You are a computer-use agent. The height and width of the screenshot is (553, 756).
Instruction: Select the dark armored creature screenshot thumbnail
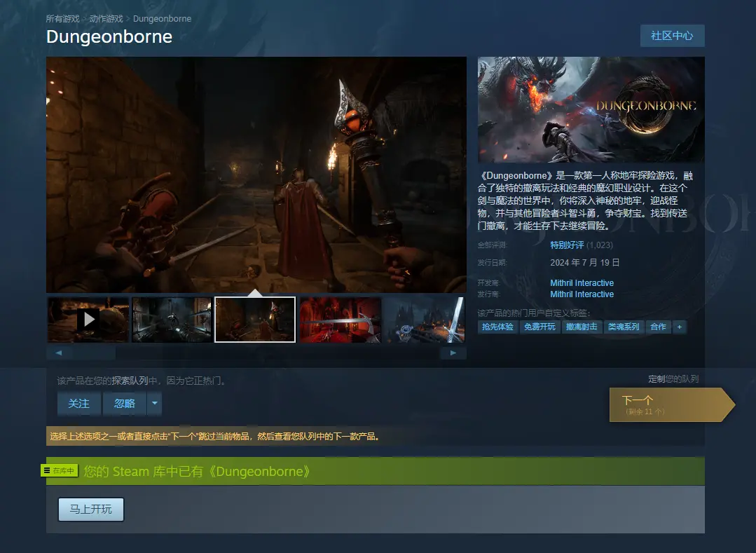[172, 319]
